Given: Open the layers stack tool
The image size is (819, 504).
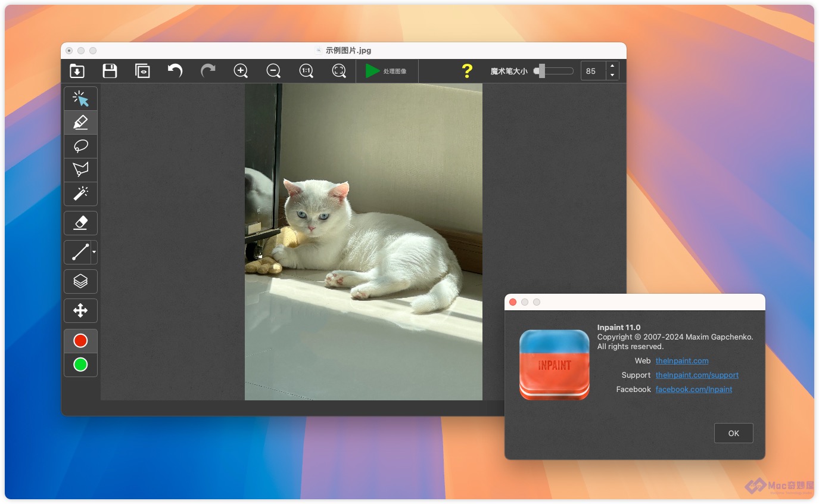Looking at the screenshot, I should (80, 281).
